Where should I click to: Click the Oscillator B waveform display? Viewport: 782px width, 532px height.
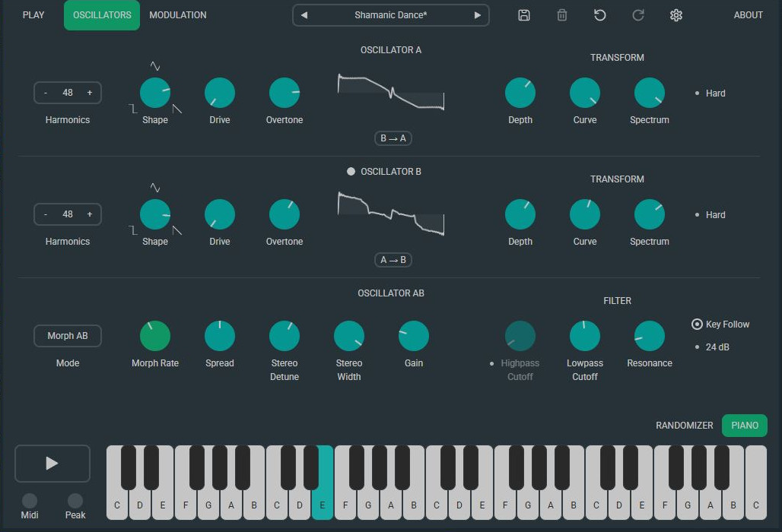(x=391, y=214)
